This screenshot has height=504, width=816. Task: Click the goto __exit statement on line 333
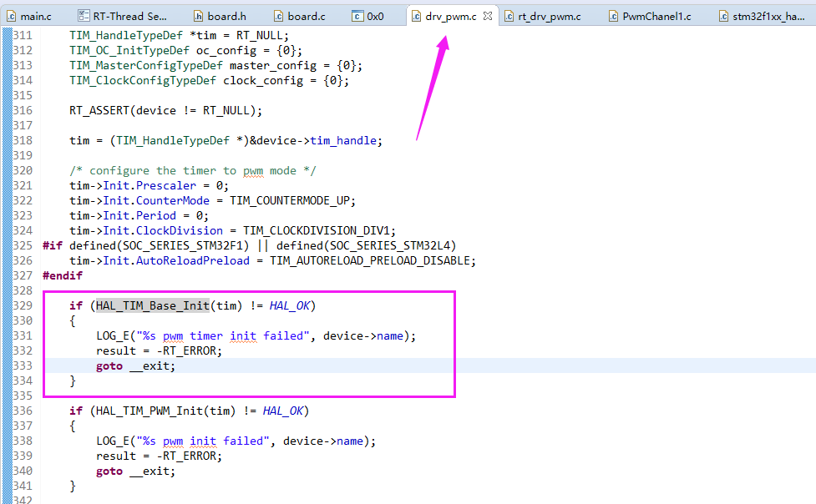(135, 366)
